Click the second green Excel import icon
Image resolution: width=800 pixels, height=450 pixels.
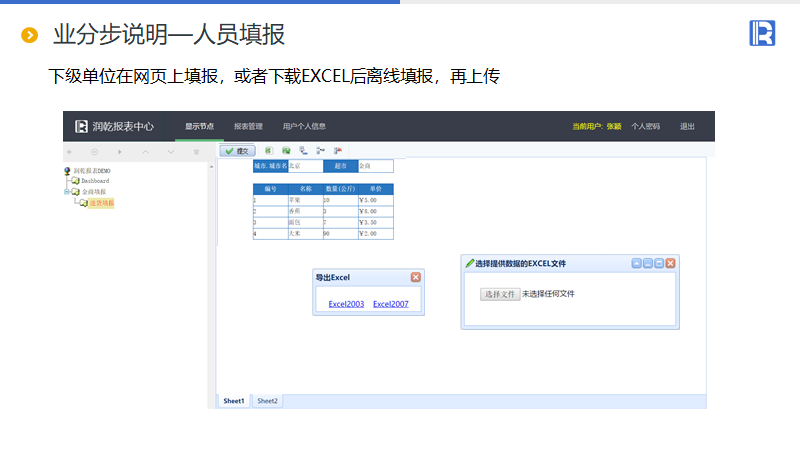point(286,151)
